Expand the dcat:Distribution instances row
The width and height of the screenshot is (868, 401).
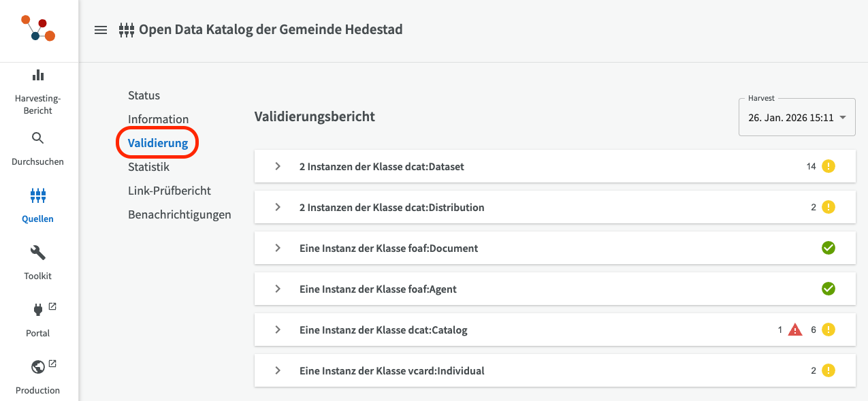coord(278,207)
